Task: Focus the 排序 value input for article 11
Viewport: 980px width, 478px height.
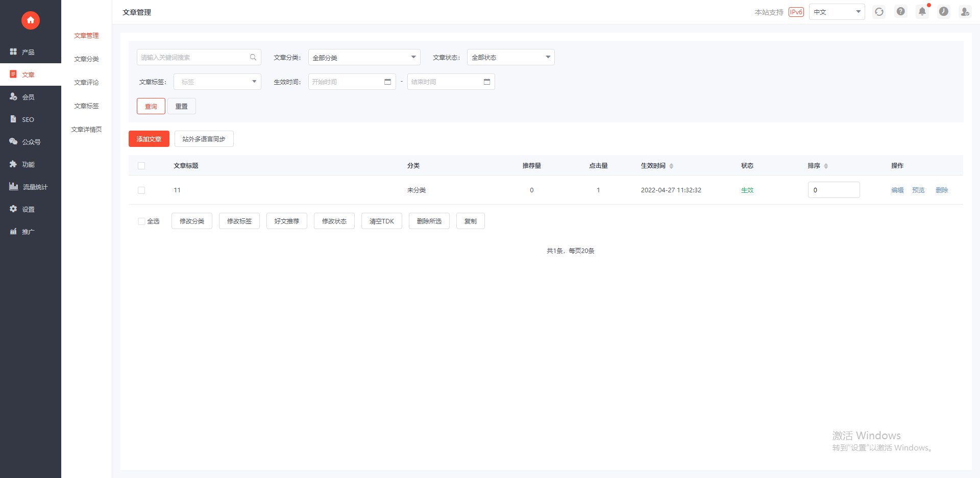Action: (834, 190)
